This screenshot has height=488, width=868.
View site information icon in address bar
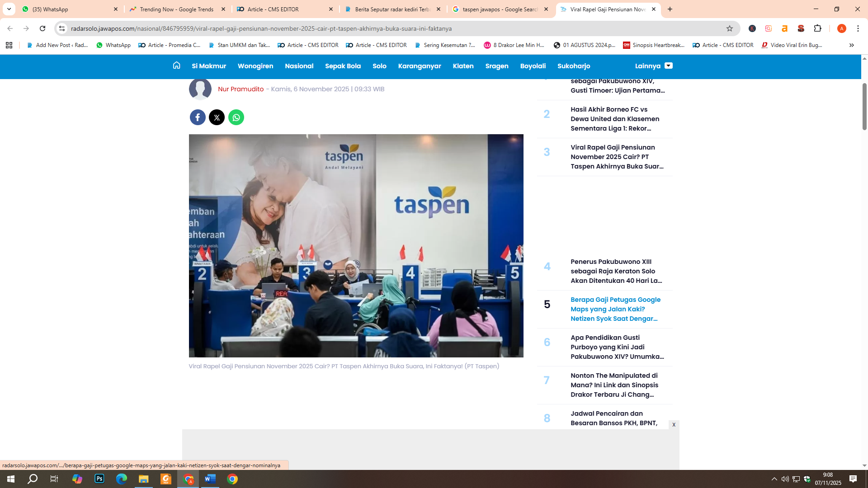62,28
